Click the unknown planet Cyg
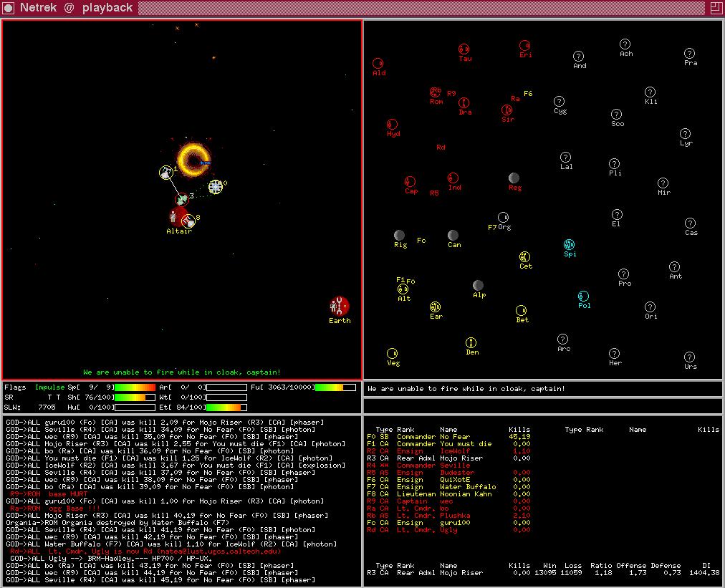 point(559,101)
